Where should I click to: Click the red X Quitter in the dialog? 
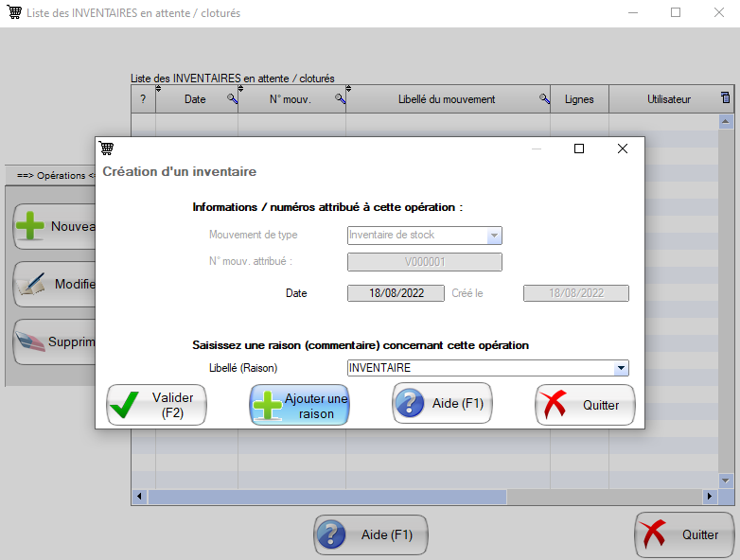point(585,405)
